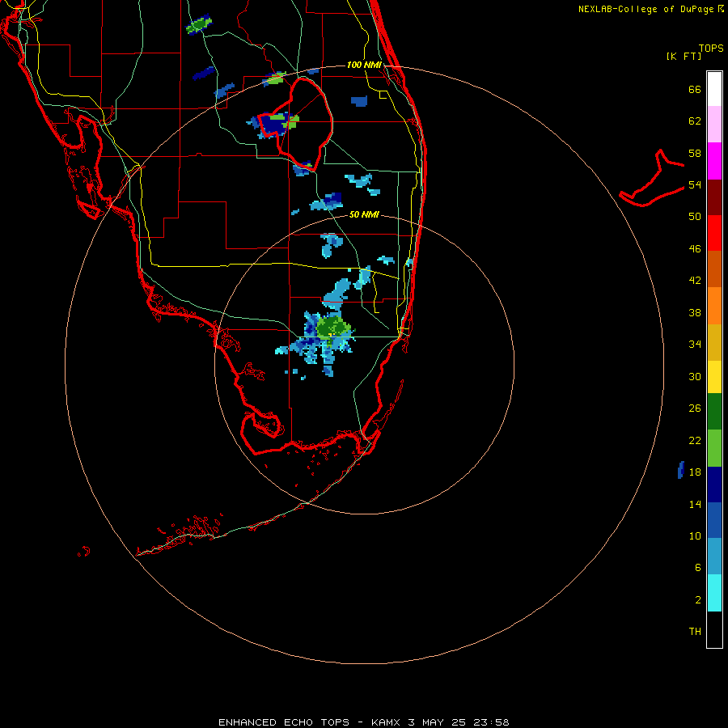This screenshot has width=728, height=728.
Task: Select the magenta swatch in the legend
Action: tap(714, 161)
